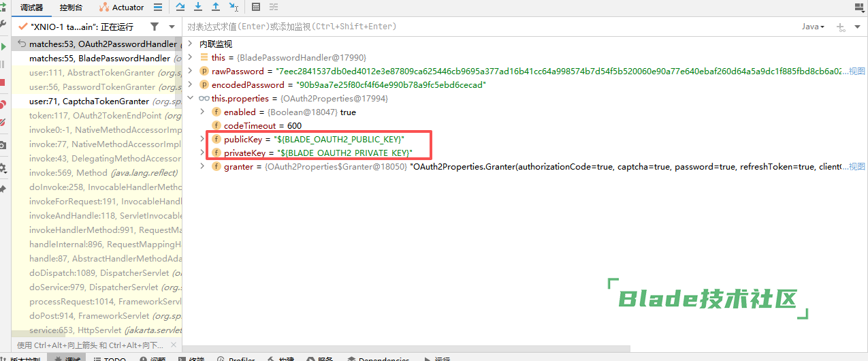Open the Java language dropdown
Screen dimensions: 868x361
point(813,27)
